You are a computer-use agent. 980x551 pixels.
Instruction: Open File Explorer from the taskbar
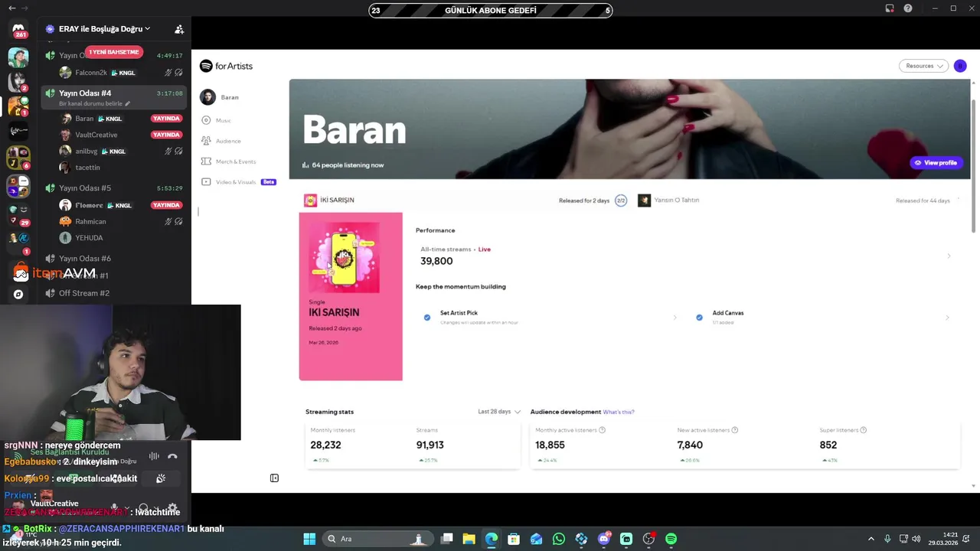click(469, 539)
